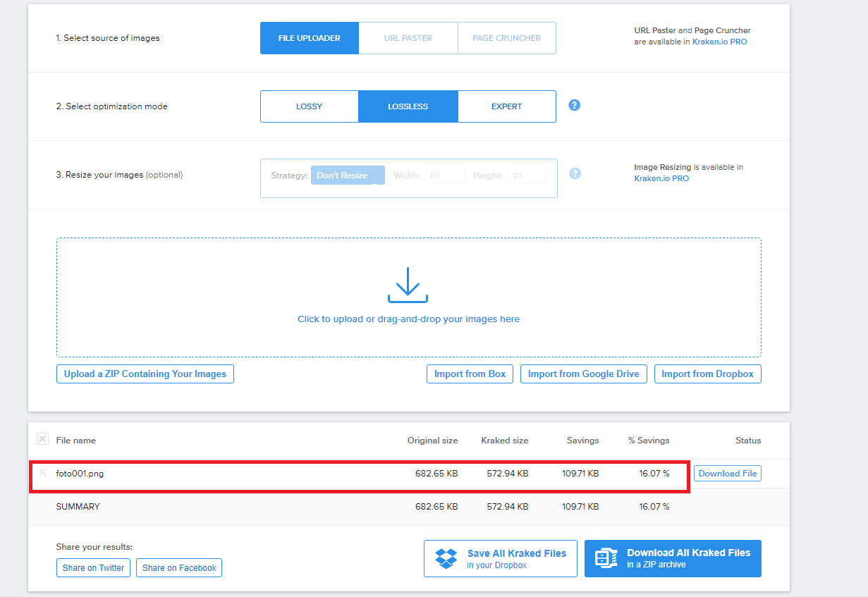This screenshot has width=868, height=597.
Task: Click the Dropbox logo on Save All button
Action: tap(446, 558)
